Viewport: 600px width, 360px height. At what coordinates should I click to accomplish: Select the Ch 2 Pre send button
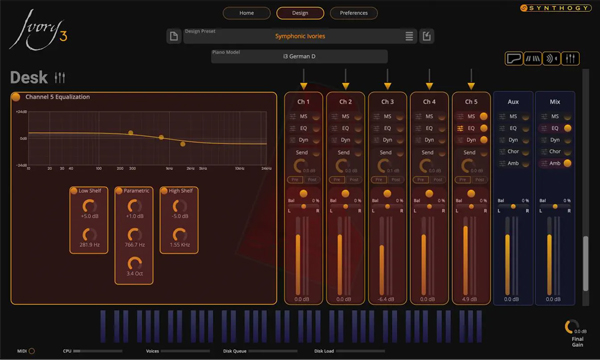point(337,179)
